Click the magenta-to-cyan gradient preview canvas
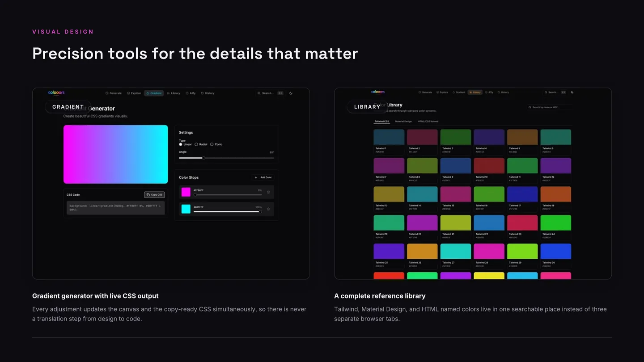 (115, 154)
